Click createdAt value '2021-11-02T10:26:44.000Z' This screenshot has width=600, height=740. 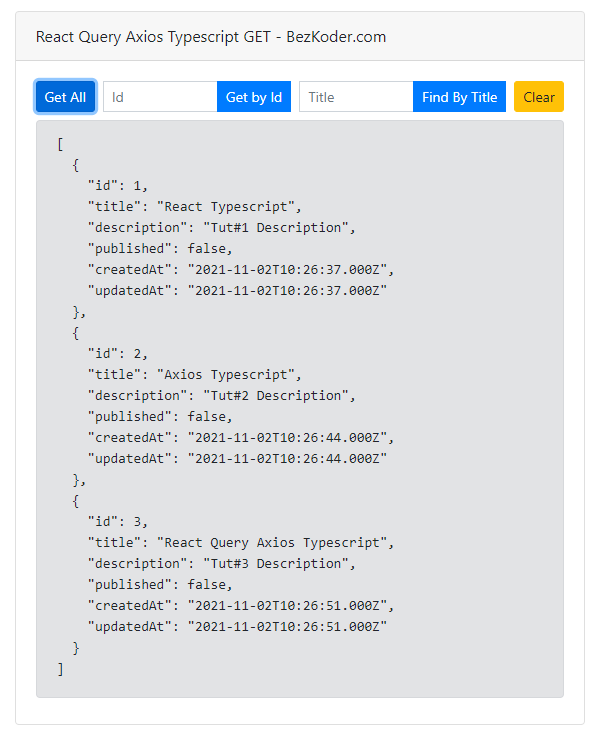287,437
